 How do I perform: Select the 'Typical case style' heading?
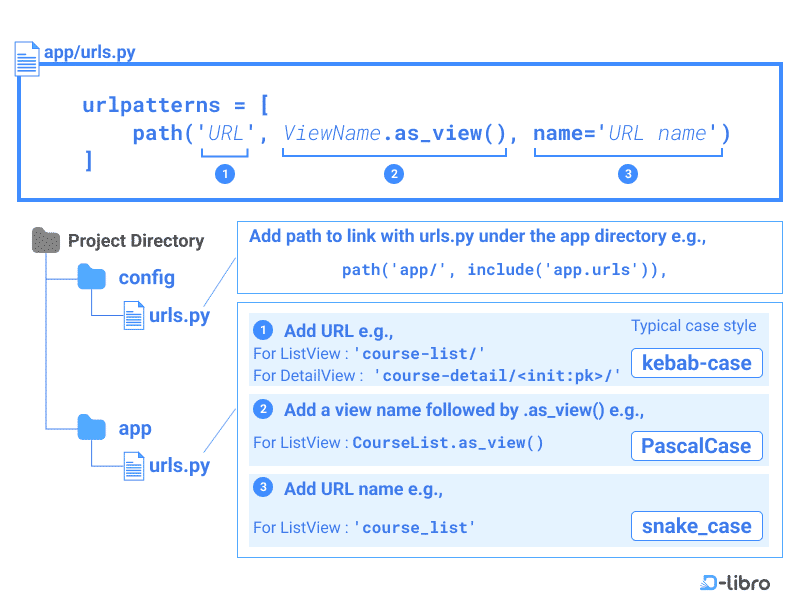point(694,326)
